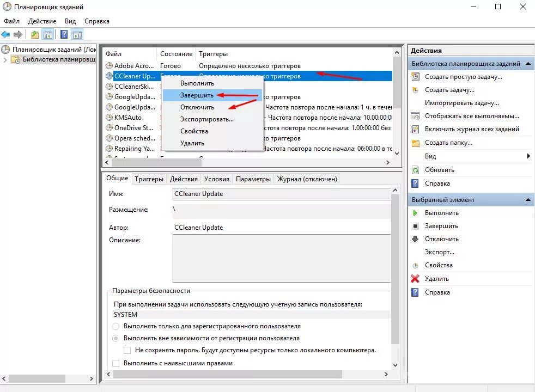Switch to the Общие tab
This screenshot has width=535, height=392.
point(117,178)
